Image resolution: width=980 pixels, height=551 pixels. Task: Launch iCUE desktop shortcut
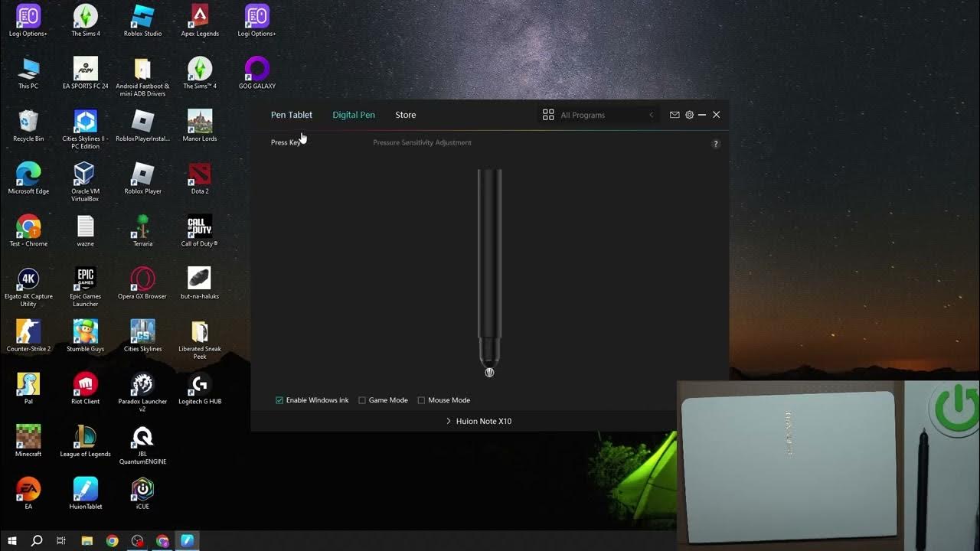tap(142, 494)
